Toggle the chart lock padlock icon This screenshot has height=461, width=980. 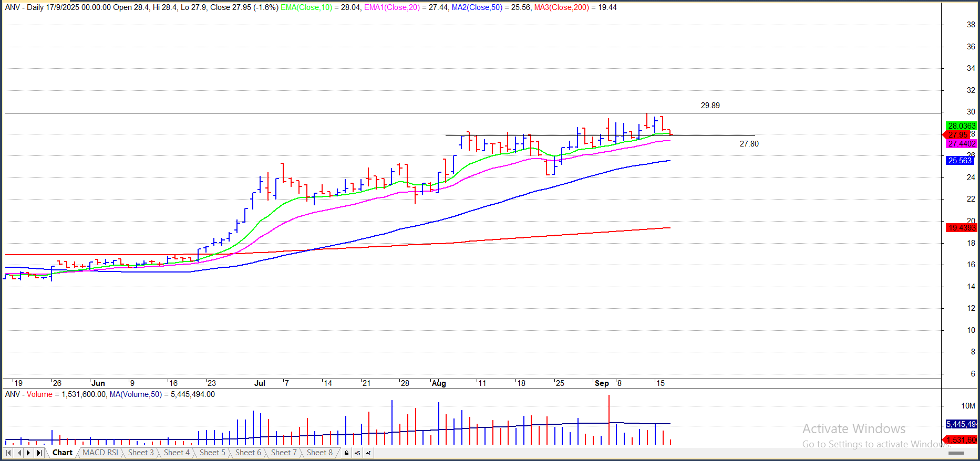click(x=346, y=453)
